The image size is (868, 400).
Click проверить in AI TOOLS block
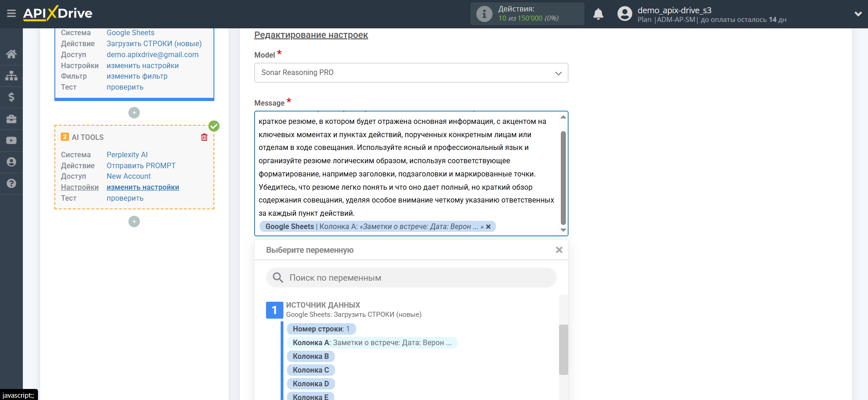(x=125, y=198)
